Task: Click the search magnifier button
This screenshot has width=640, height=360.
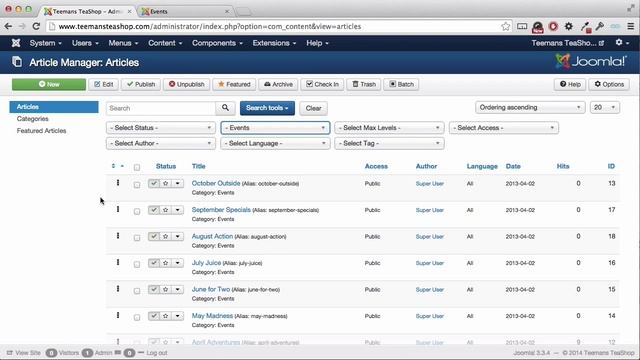Action: coord(225,108)
